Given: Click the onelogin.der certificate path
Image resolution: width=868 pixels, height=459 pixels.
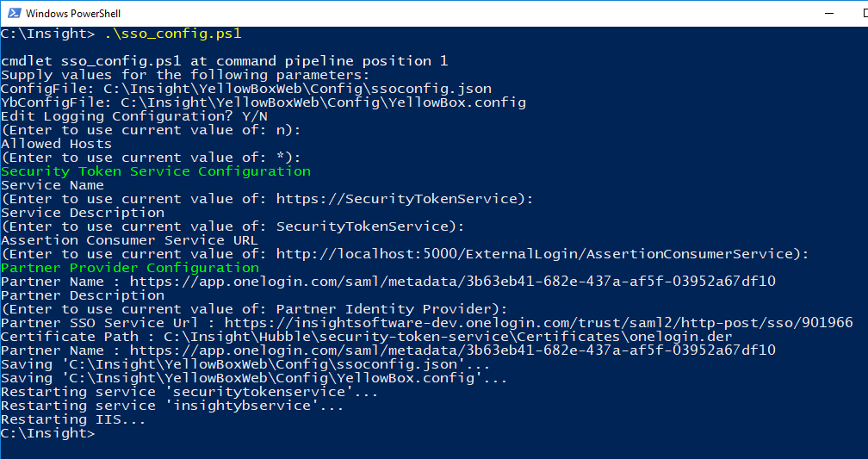Looking at the screenshot, I should pos(448,337).
